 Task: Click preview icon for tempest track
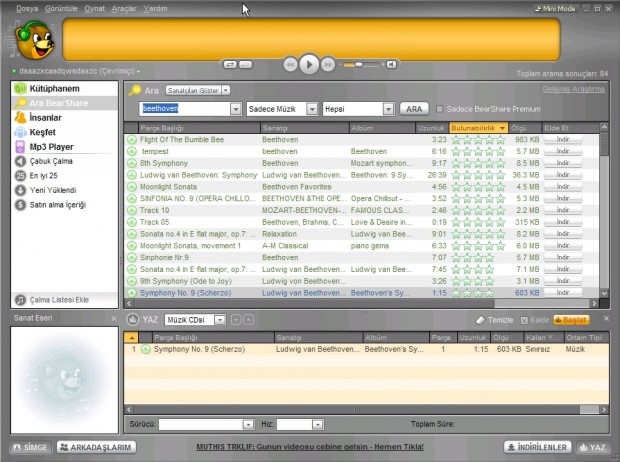click(132, 151)
